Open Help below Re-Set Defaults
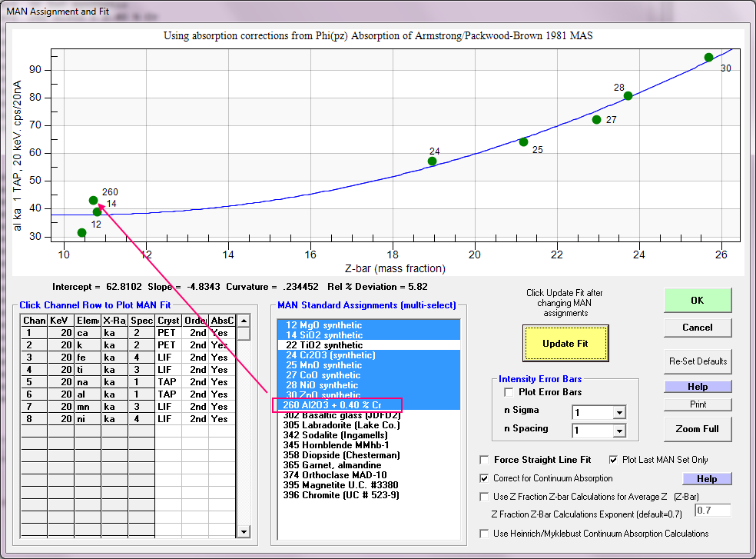The image size is (756, 559). tap(698, 387)
